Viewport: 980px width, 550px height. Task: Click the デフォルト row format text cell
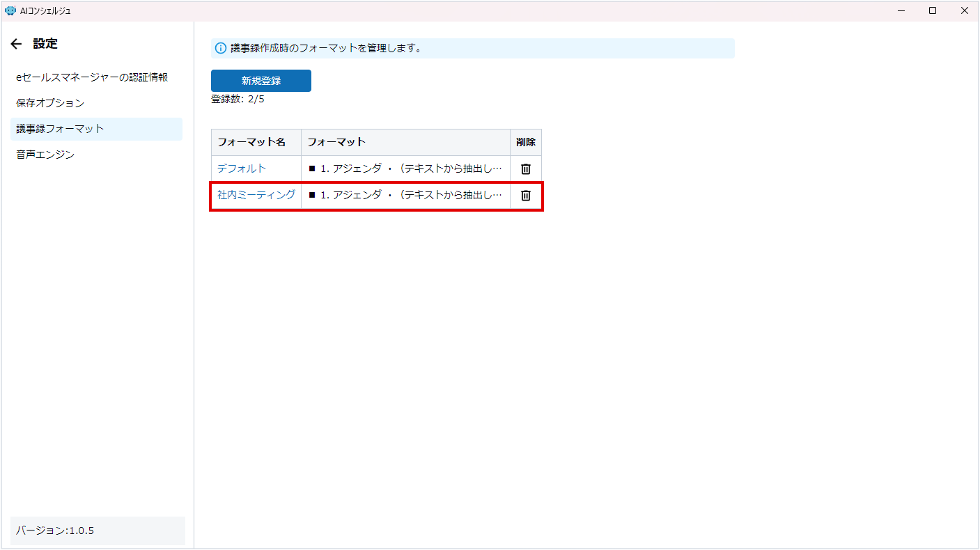pyautogui.click(x=405, y=168)
